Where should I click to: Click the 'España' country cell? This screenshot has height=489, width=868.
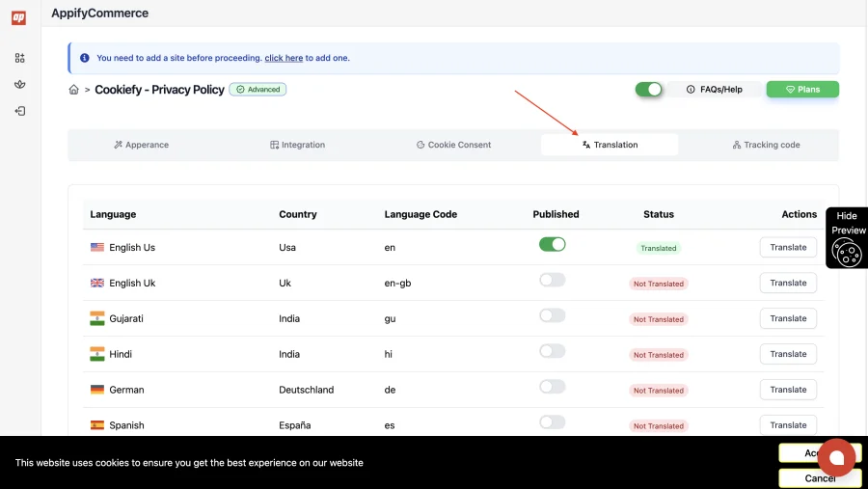tap(294, 425)
